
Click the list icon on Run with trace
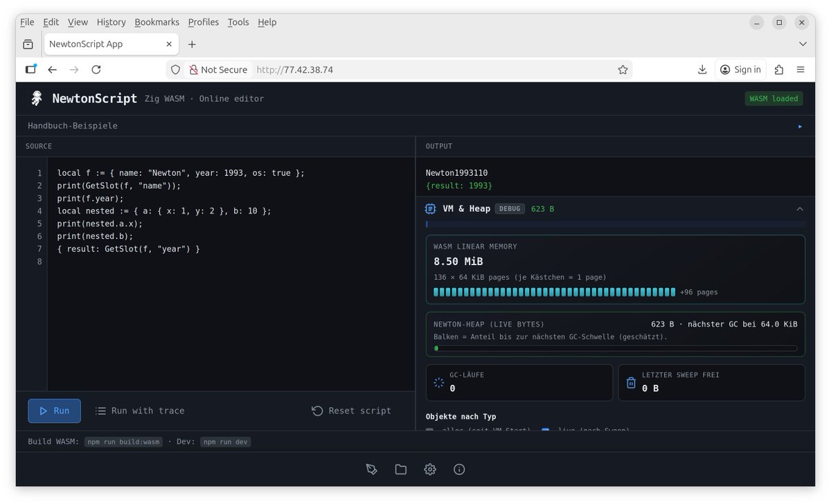[x=100, y=411]
